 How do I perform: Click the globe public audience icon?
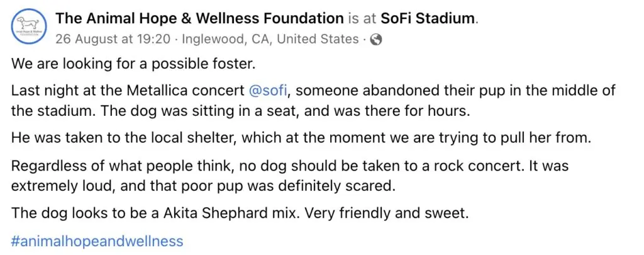[377, 39]
